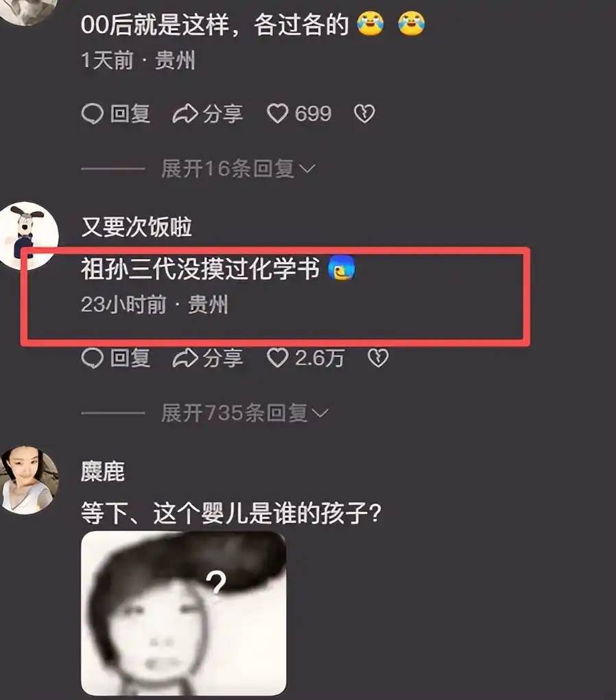Viewport: 616px width, 700px height.
Task: Click 分享 text under 699 comment
Action: (223, 113)
